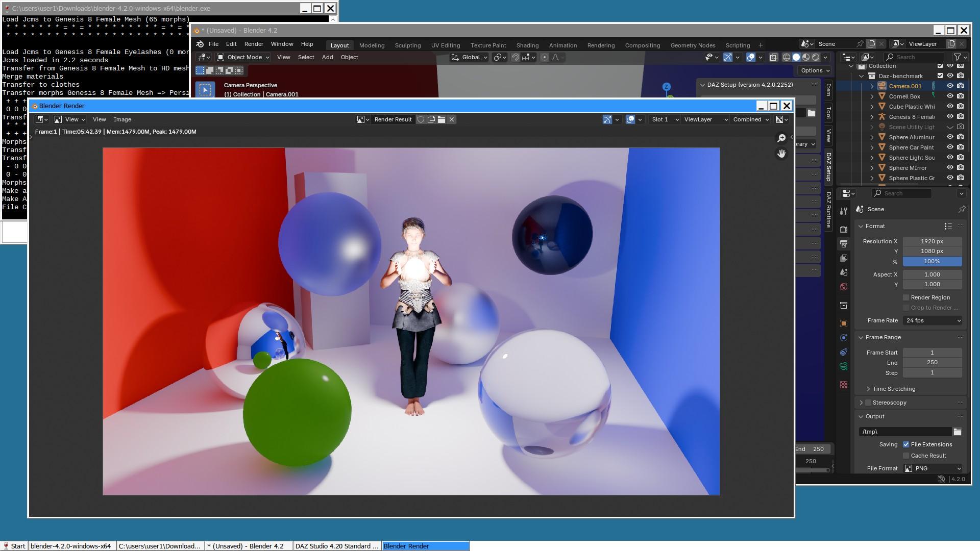The image size is (980, 551).
Task: Open the Render menu in Blender
Action: coord(254,44)
